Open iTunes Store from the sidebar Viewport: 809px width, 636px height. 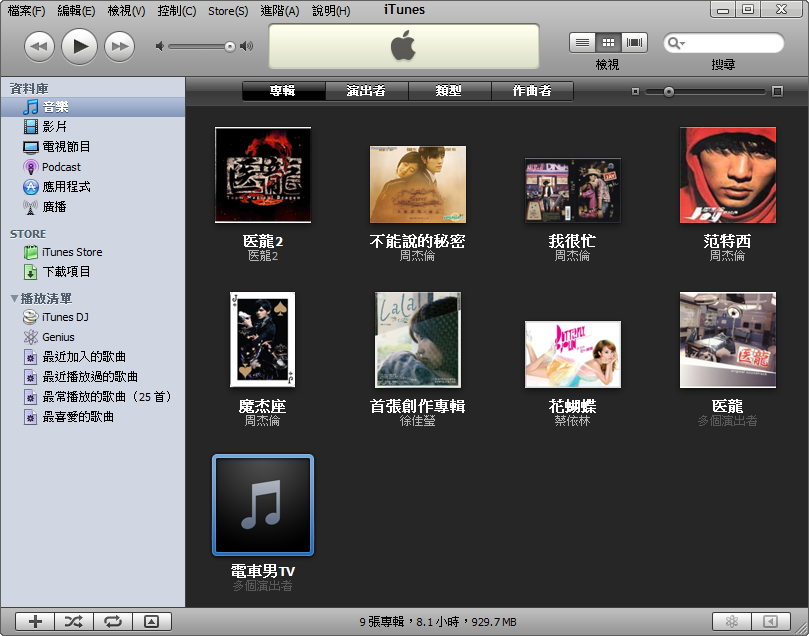pyautogui.click(x=93, y=252)
